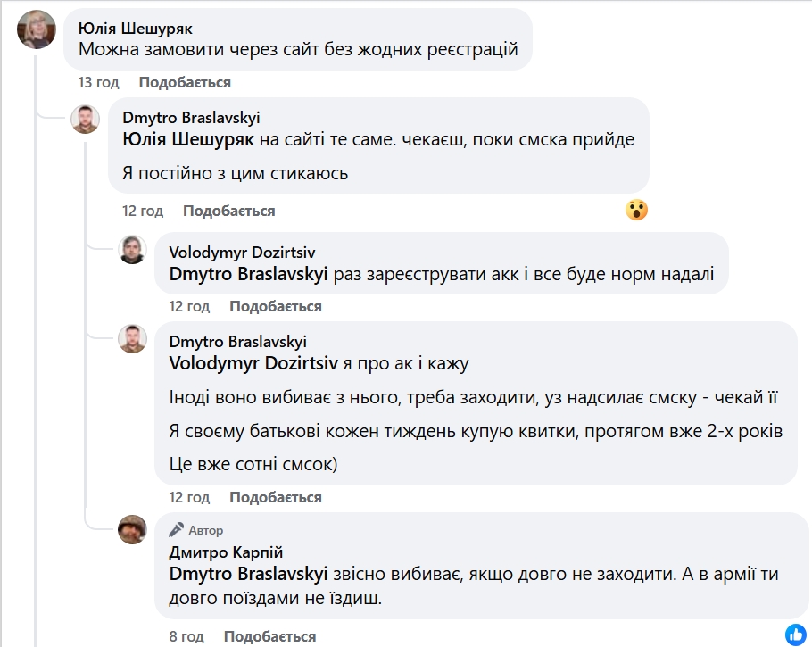Open the Дмитро Карпій author name link
The height and width of the screenshot is (647, 812).
(x=226, y=552)
